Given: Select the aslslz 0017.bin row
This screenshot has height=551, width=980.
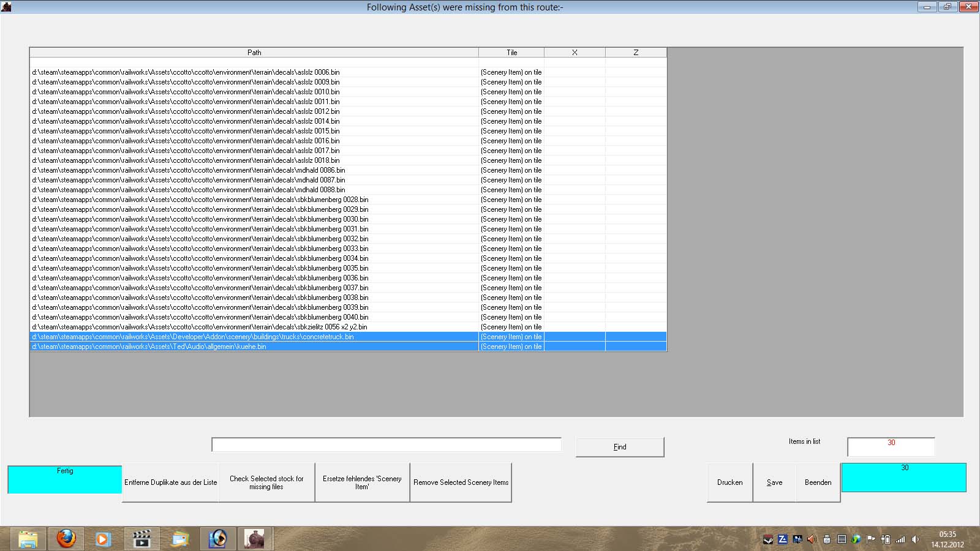Looking at the screenshot, I should [348, 151].
